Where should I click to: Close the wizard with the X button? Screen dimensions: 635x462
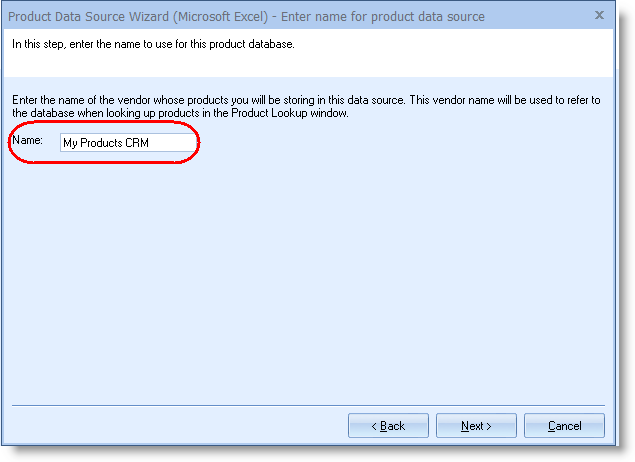tap(599, 16)
